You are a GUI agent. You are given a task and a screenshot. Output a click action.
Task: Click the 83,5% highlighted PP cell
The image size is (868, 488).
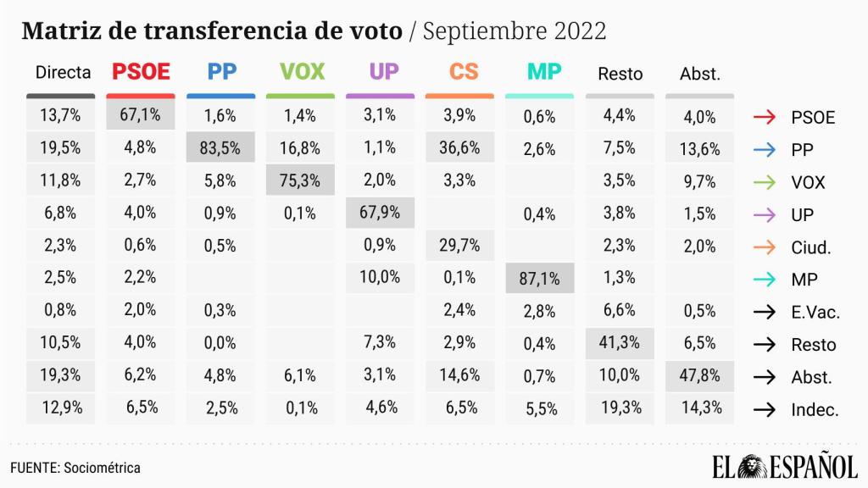point(220,148)
